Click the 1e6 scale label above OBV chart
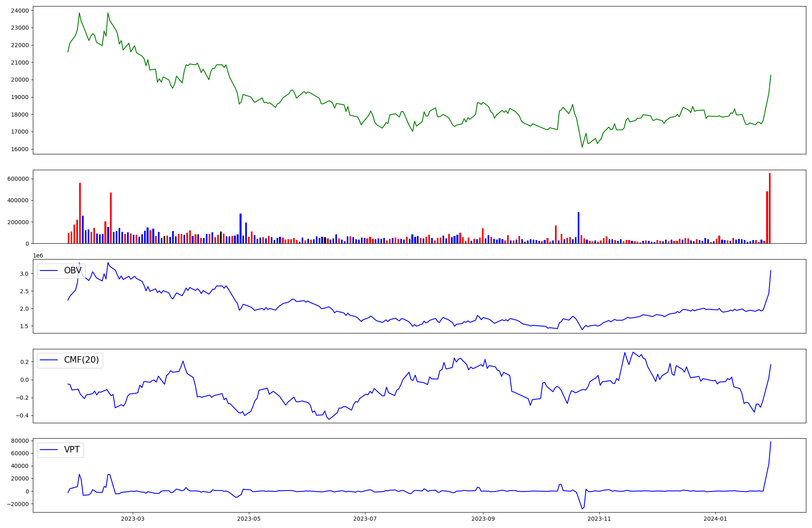This screenshot has width=812, height=528. [38, 255]
